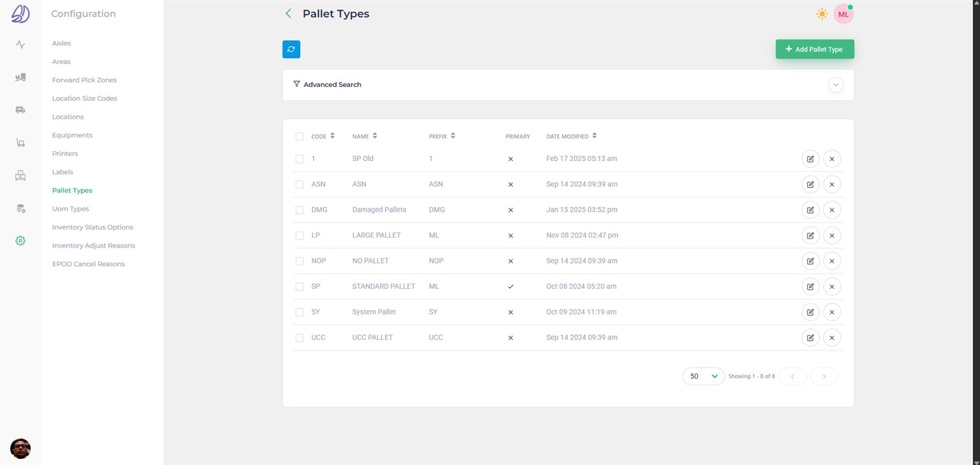This screenshot has width=980, height=465.
Task: Open Inventory Adjust Reasons
Action: click(x=94, y=246)
